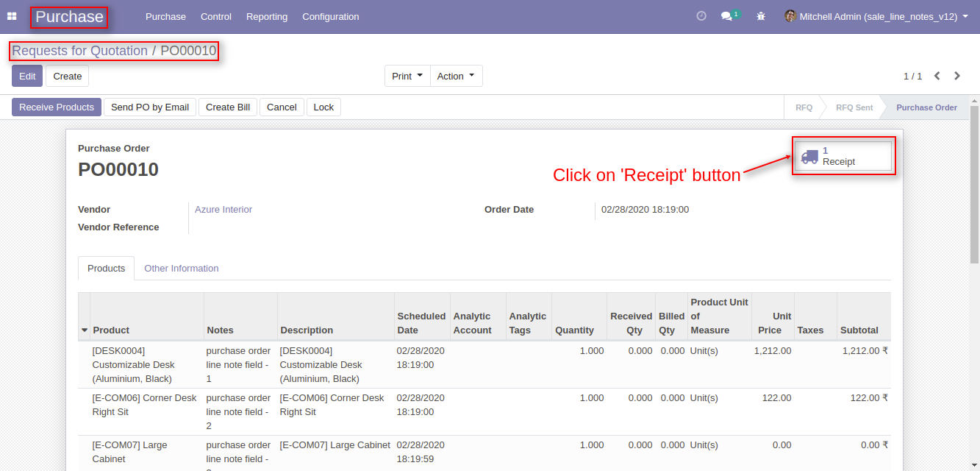
Task: Select the [E-COM07] Large Cabinet product cell
Action: click(x=146, y=453)
